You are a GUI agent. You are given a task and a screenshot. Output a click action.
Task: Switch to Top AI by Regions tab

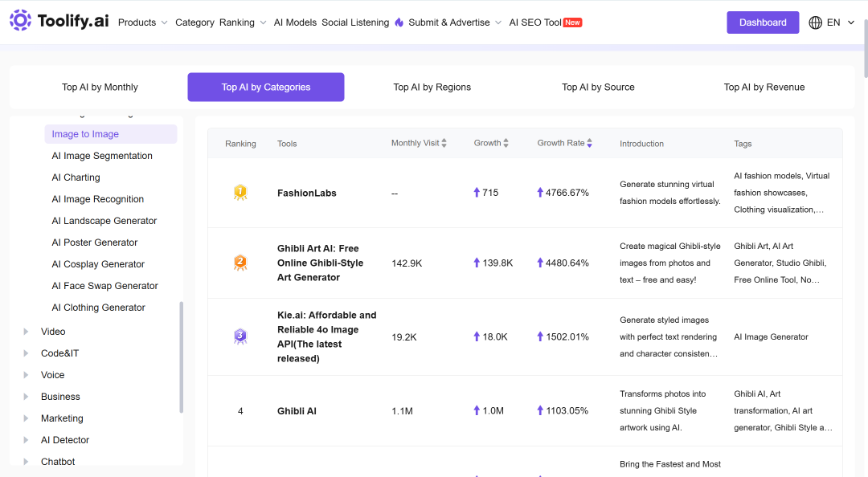pos(432,87)
